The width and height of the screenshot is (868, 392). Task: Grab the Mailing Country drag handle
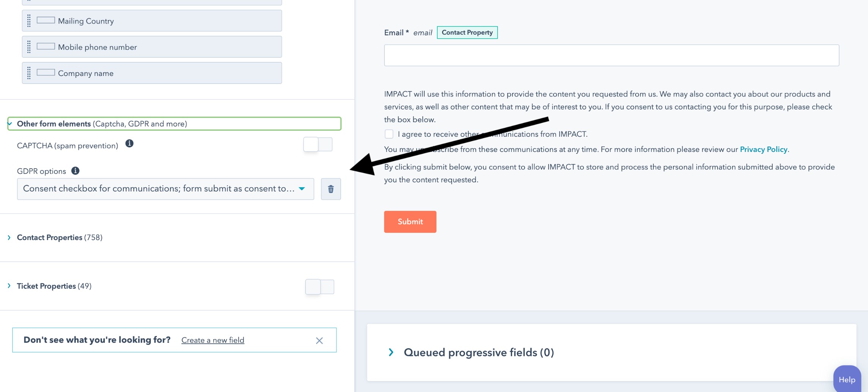(x=29, y=21)
